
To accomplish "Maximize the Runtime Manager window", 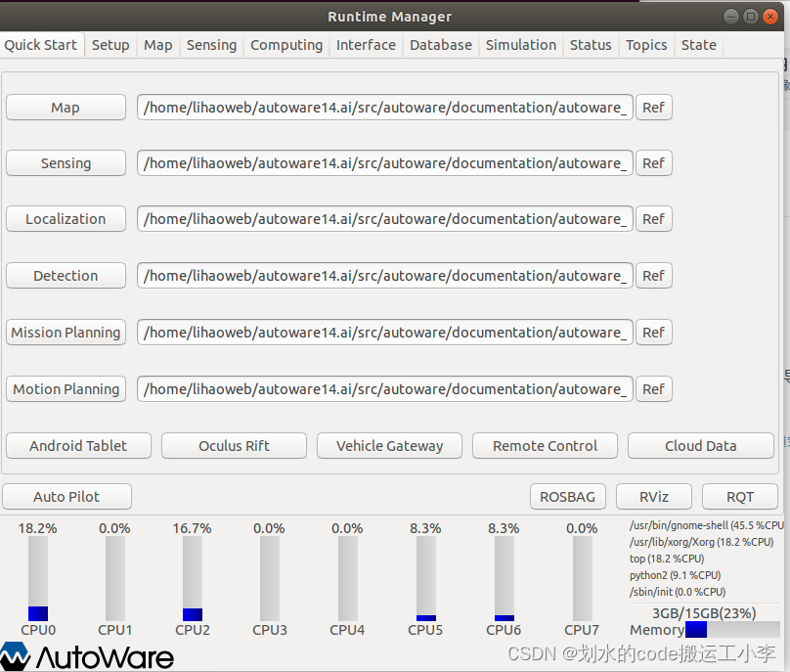I will [751, 17].
